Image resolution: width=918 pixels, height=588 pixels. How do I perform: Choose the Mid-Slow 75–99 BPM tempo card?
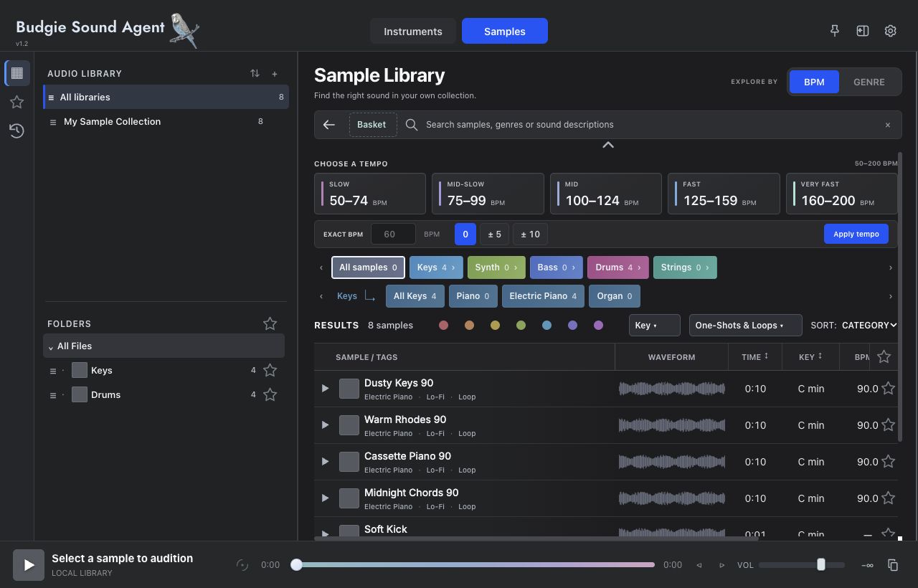(488, 194)
